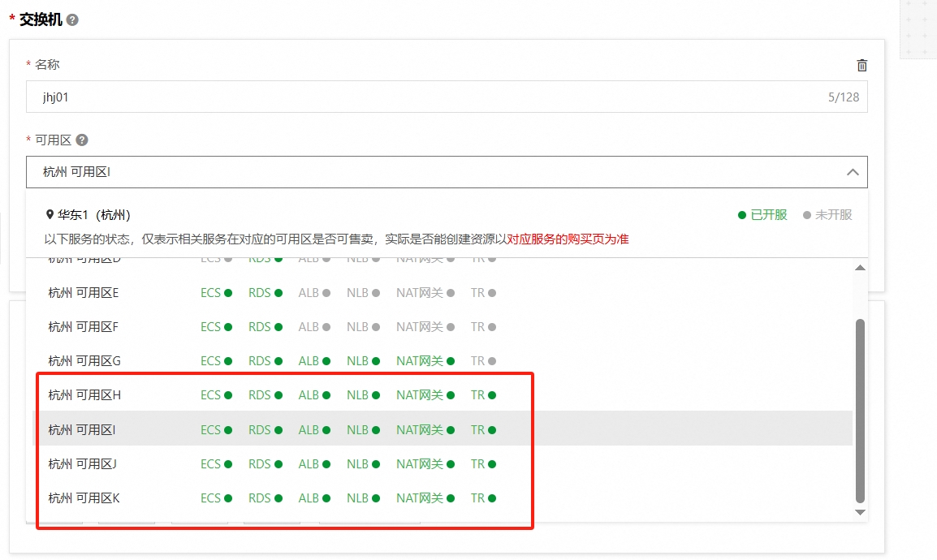Image resolution: width=937 pixels, height=560 pixels.
Task: Select 杭州 可用区H option
Action: (84, 395)
